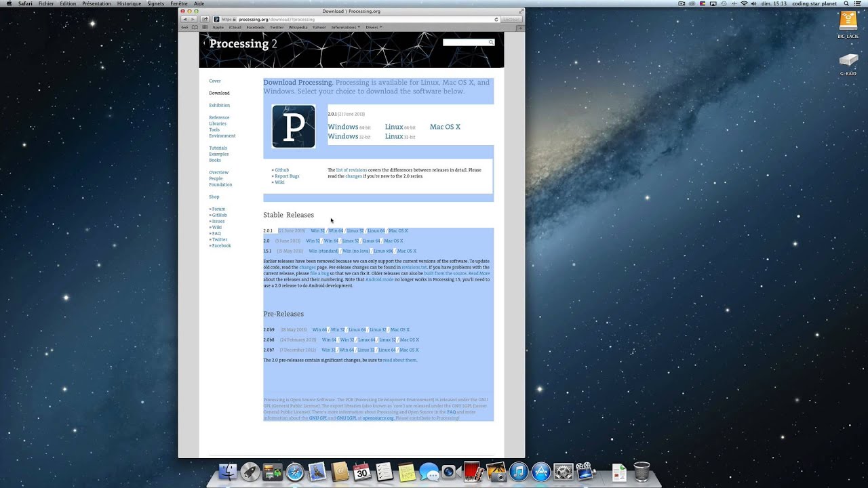
Task: Open FaceTime camera icon in dock
Action: click(450, 472)
